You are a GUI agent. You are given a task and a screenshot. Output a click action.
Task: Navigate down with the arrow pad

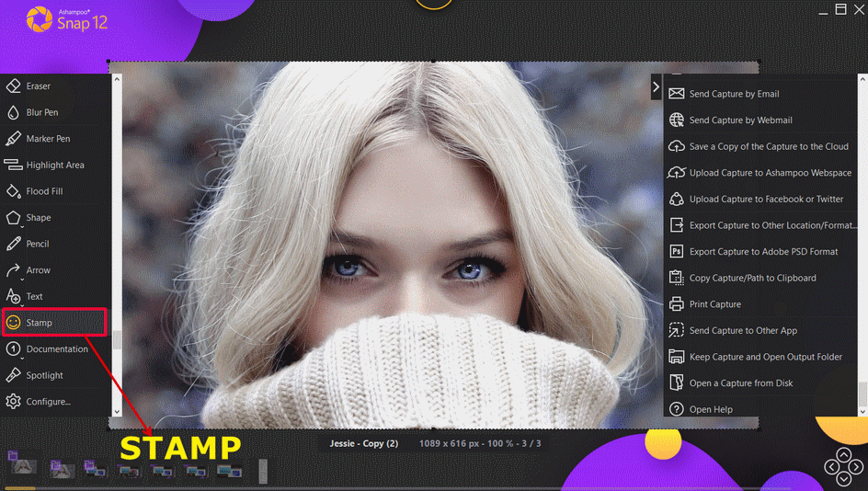844,479
